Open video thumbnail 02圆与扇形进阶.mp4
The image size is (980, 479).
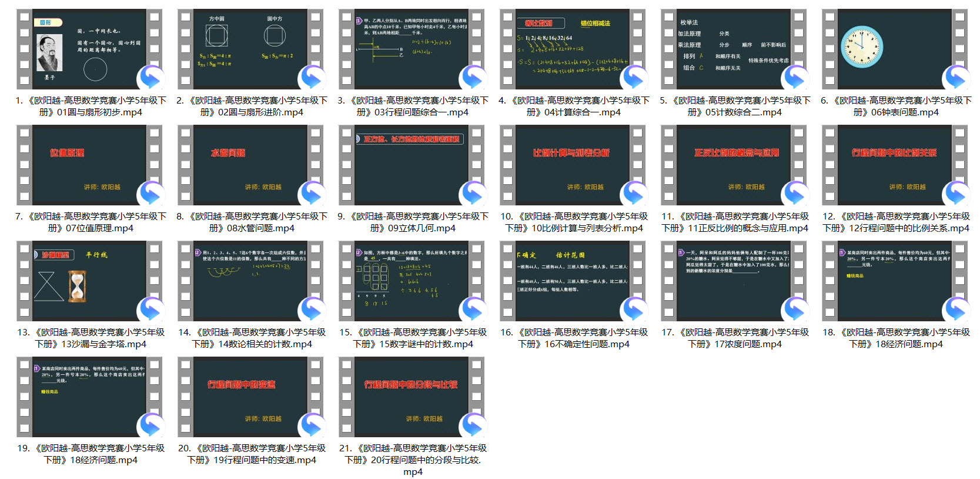tap(250, 49)
